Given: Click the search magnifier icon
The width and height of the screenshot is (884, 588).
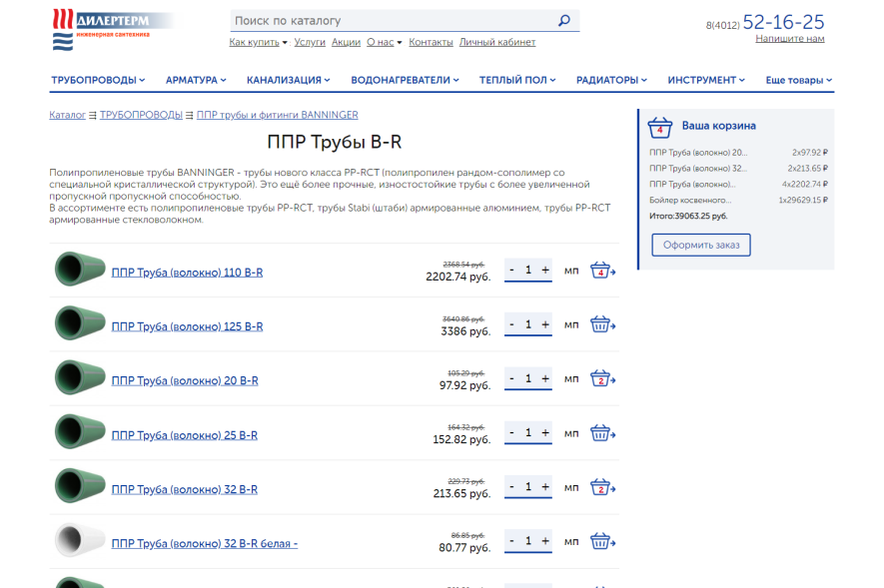Looking at the screenshot, I should pos(563,21).
